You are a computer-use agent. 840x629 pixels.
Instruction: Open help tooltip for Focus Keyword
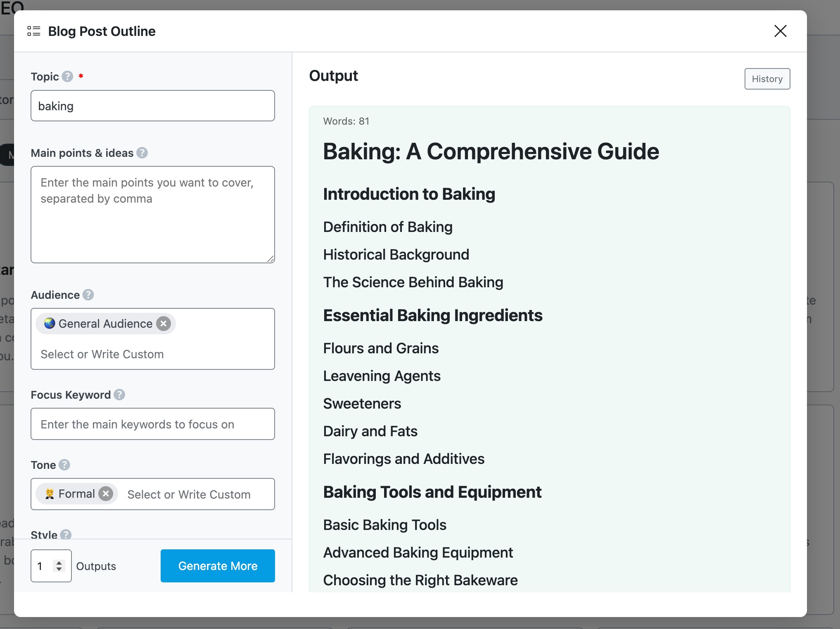120,395
